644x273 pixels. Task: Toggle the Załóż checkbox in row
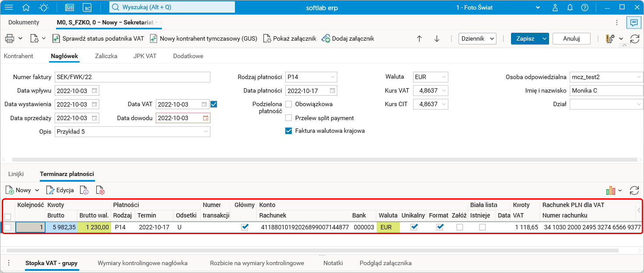(459, 227)
